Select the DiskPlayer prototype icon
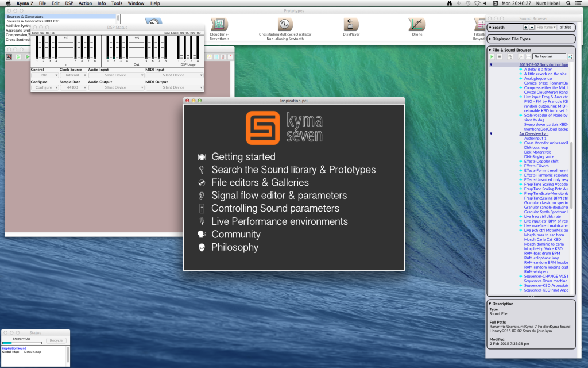Image resolution: width=588 pixels, height=368 pixels. pos(351,24)
